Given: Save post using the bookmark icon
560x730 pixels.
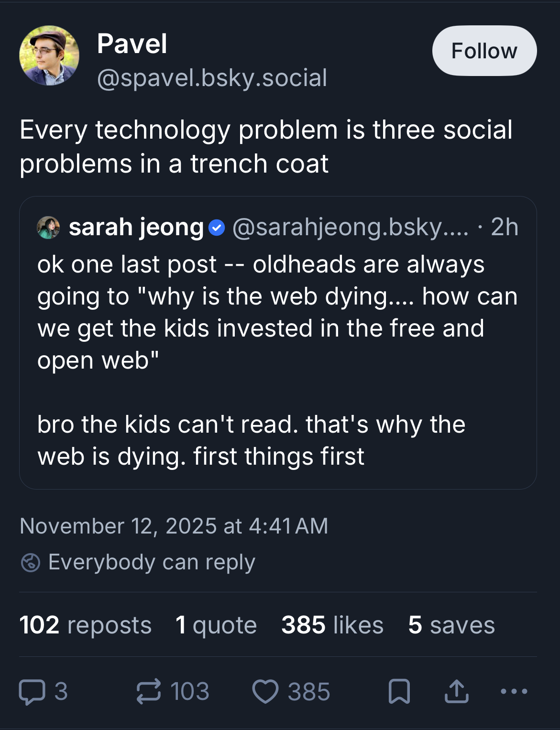Looking at the screenshot, I should tap(399, 691).
